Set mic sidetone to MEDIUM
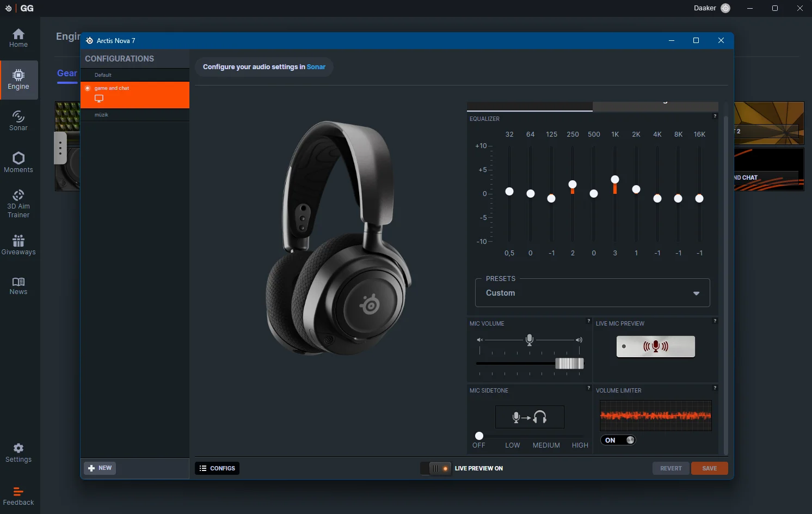The image size is (812, 514). [x=546, y=445]
